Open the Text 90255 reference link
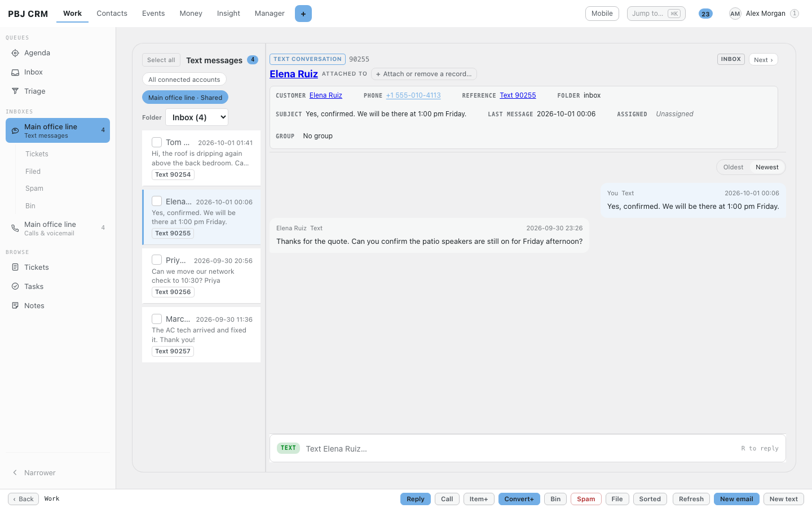This screenshot has height=508, width=812. pos(518,95)
